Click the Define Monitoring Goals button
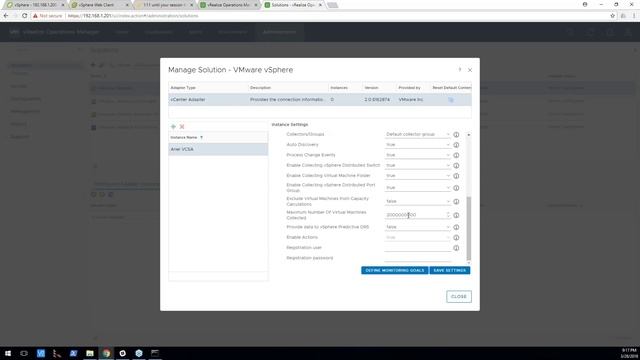The width and height of the screenshot is (640, 360). [395, 270]
